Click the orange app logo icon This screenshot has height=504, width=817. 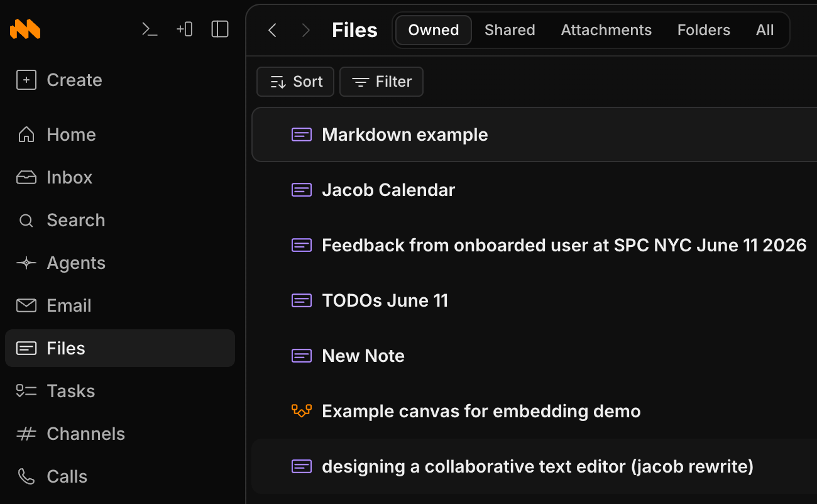pos(25,29)
